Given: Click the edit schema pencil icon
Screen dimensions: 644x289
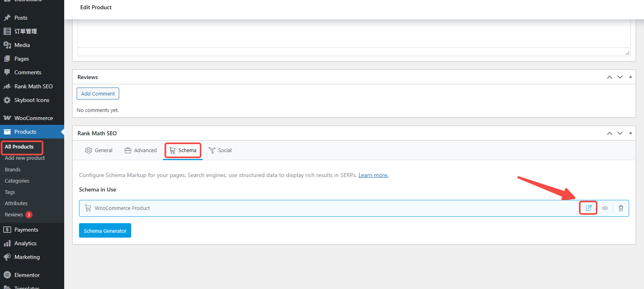Looking at the screenshot, I should [x=588, y=208].
